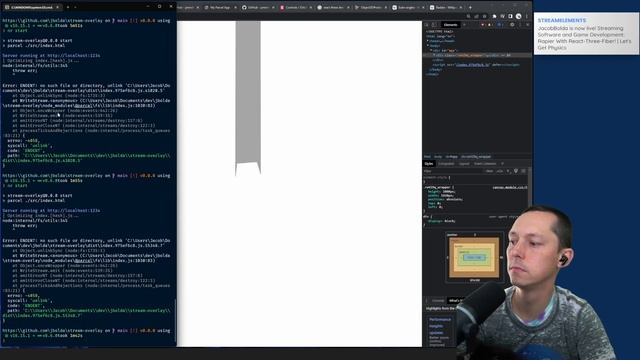Image resolution: width=640 pixels, height=360 pixels.
Task: Open the canvas.module.css source link
Action: [x=509, y=187]
